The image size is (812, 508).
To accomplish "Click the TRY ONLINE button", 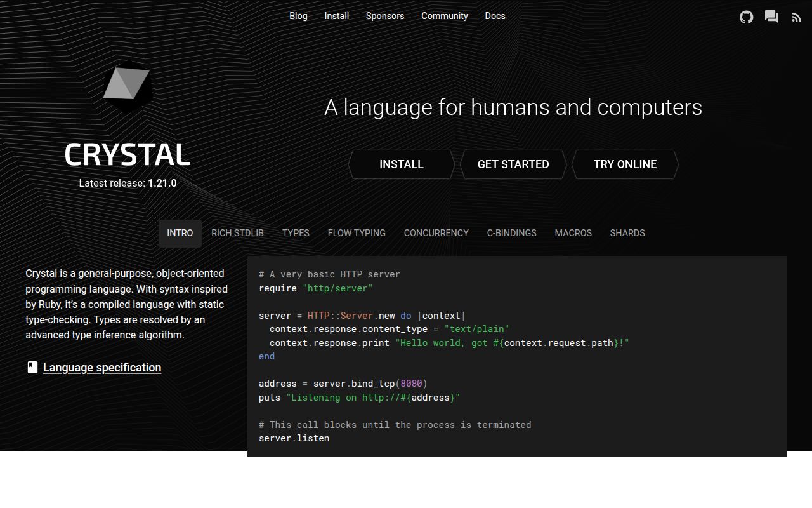I will point(625,164).
